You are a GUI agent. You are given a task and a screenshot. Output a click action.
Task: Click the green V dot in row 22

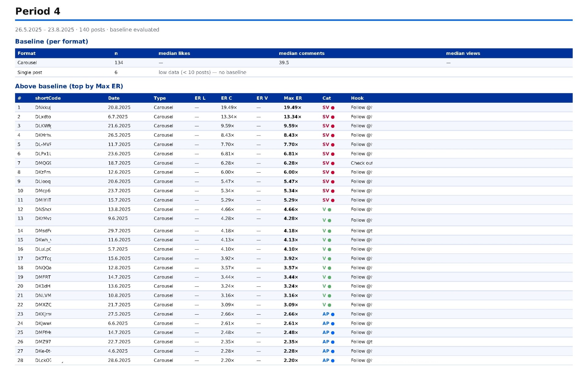[x=330, y=305]
